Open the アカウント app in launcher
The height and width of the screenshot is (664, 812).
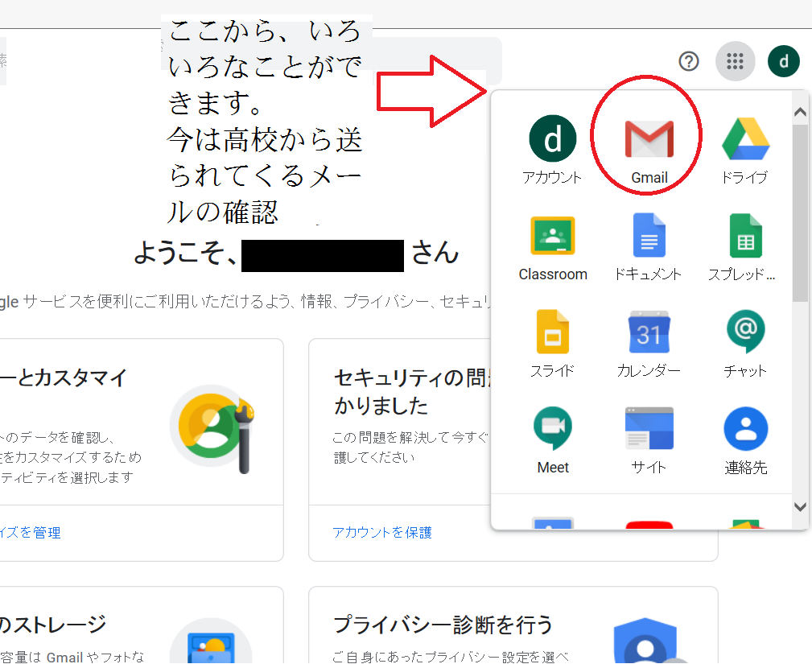point(553,151)
